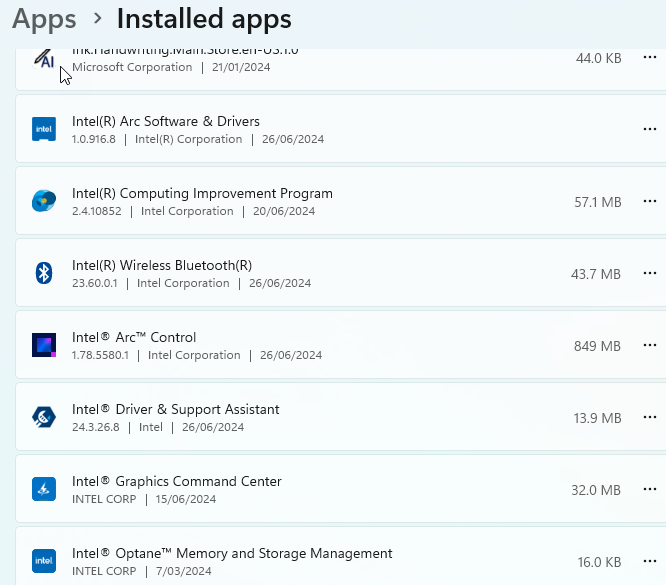This screenshot has width=666, height=585.
Task: Open options menu for Driver & Support Assistant
Action: pyautogui.click(x=650, y=417)
